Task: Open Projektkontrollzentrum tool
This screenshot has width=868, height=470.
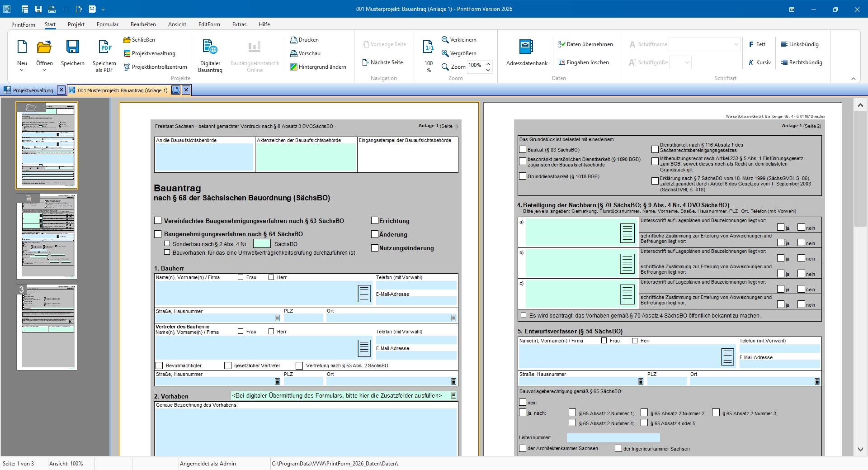Action: 155,67
